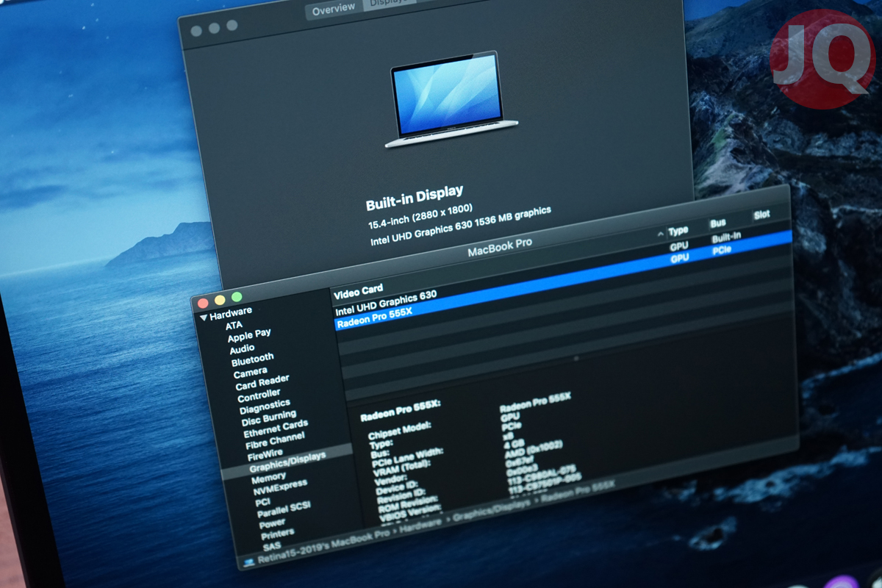Switch to Displays tab in About This Mac
The image size is (882, 588).
click(x=390, y=4)
